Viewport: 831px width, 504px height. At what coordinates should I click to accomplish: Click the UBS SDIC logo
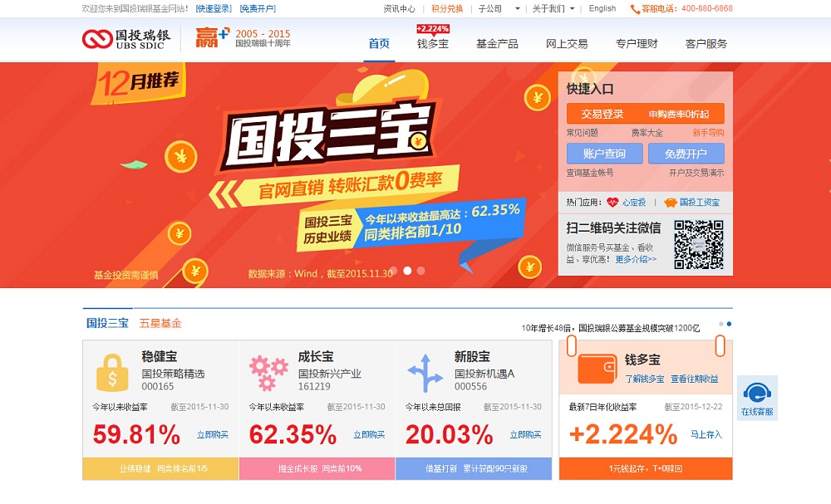coord(126,39)
